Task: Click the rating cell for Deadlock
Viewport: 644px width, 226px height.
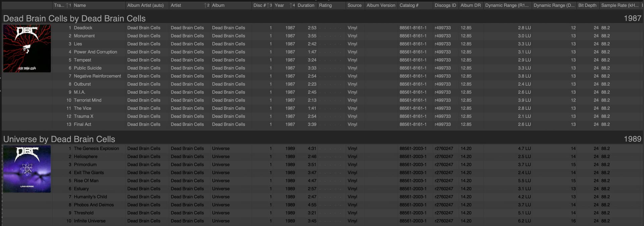Action: pyautogui.click(x=331, y=28)
